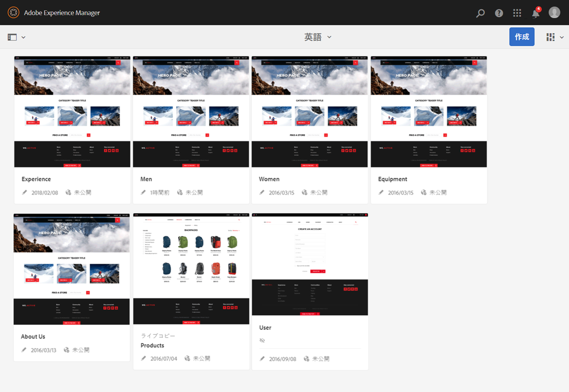Select the Men page thumbnail
The width and height of the screenshot is (569, 392).
click(191, 112)
